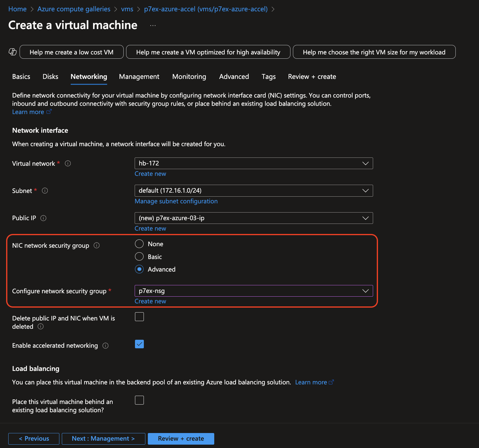Viewport: 479px width, 448px height.
Task: Open the ellipsis menu next to the page title
Action: 153,25
